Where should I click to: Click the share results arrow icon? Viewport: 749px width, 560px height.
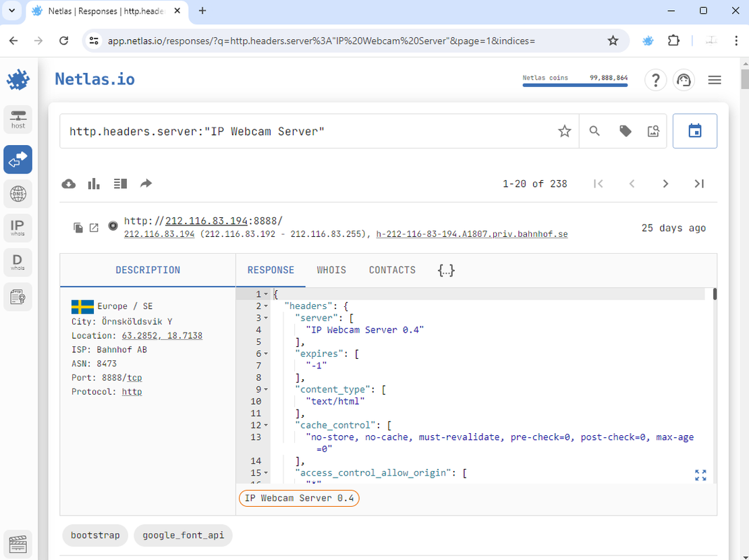click(x=146, y=184)
